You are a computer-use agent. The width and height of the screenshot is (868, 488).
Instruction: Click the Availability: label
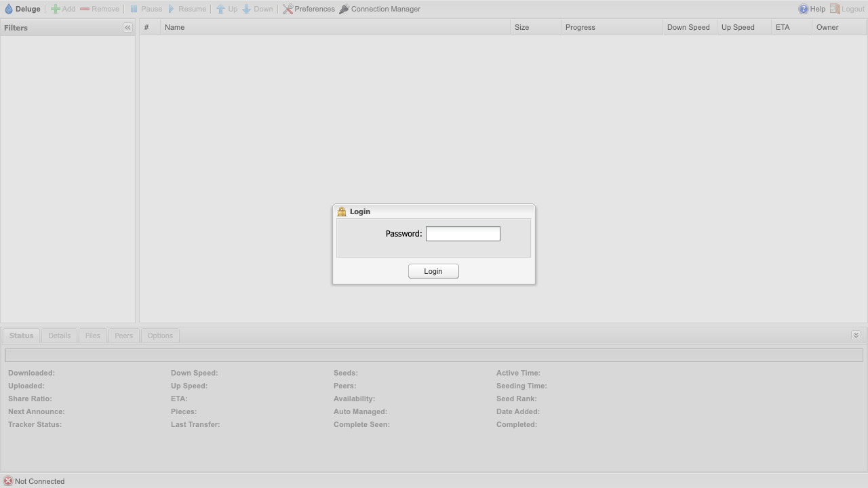(354, 399)
